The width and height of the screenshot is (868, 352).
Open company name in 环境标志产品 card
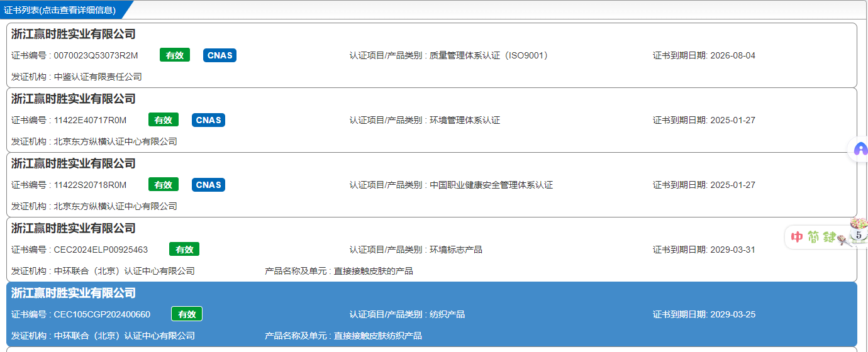[74, 228]
